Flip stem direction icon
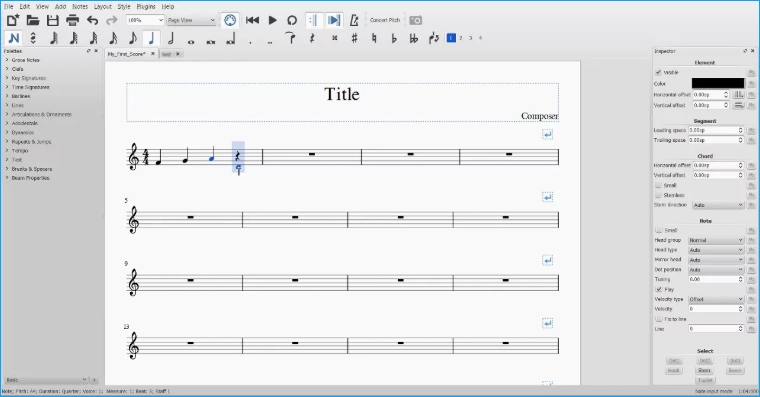This screenshot has height=397, width=760. click(x=434, y=38)
